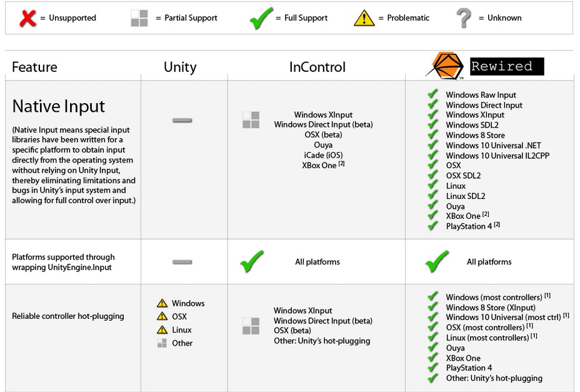Click the Native Input description paragraph
Viewport: 580px width, 392px height.
tap(74, 165)
